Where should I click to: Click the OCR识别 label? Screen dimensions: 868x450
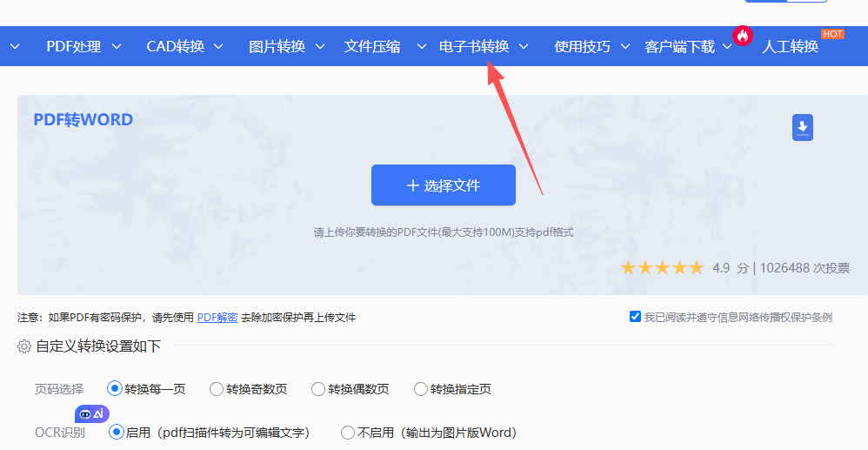point(60,433)
